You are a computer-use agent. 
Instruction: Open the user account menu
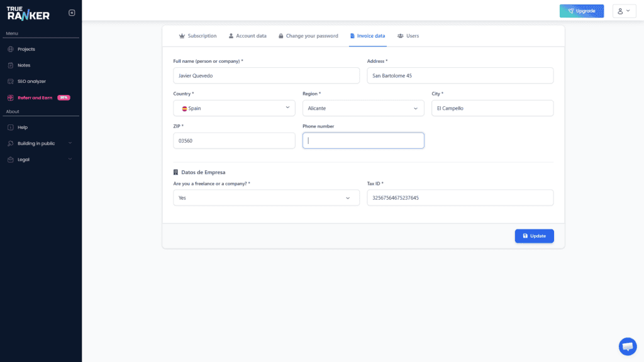point(624,11)
